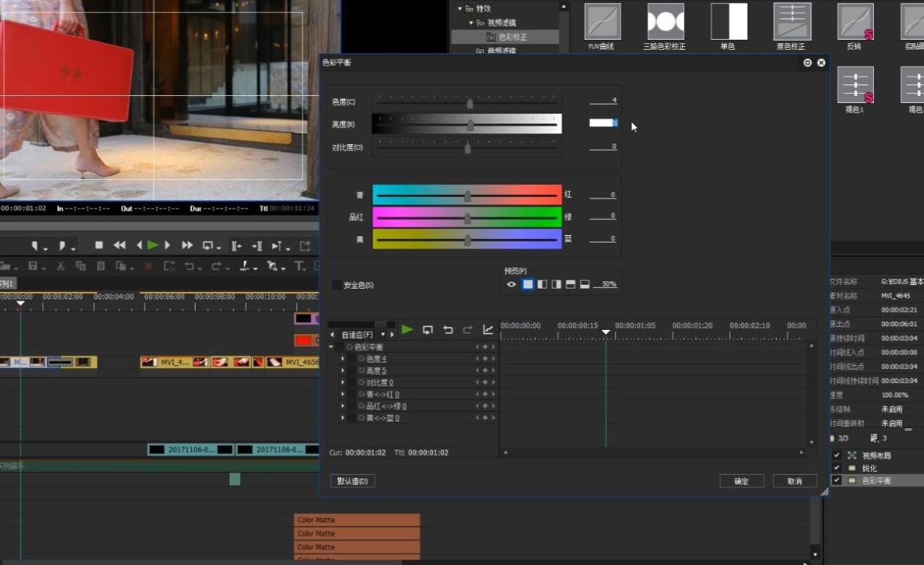This screenshot has height=565, width=924.
Task: Click the undo arrow in the keyframe toolbar
Action: tap(448, 330)
